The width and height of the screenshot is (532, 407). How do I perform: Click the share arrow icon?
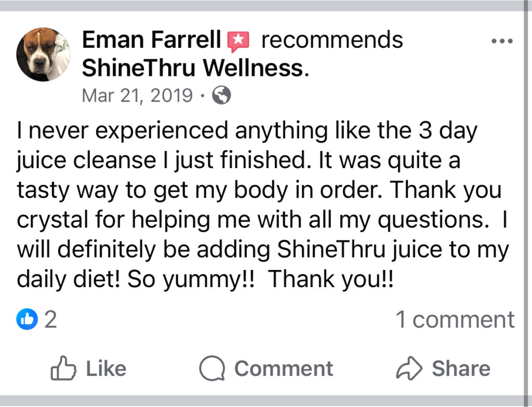(408, 369)
